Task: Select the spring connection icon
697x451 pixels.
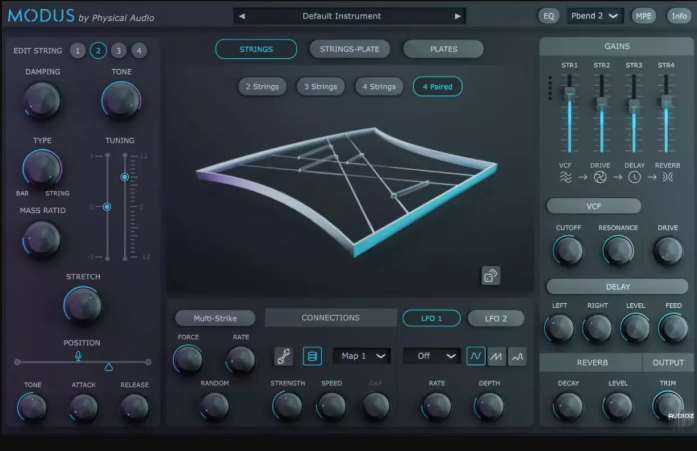Action: [312, 356]
